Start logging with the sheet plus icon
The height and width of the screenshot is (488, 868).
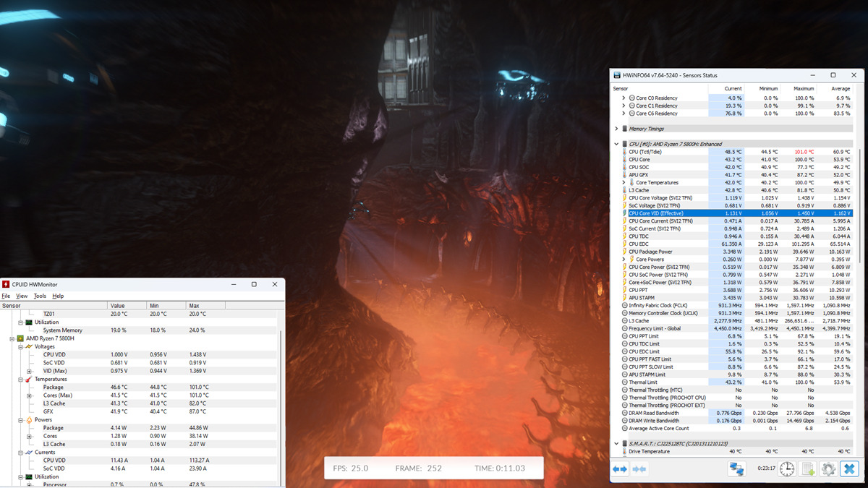coord(808,469)
